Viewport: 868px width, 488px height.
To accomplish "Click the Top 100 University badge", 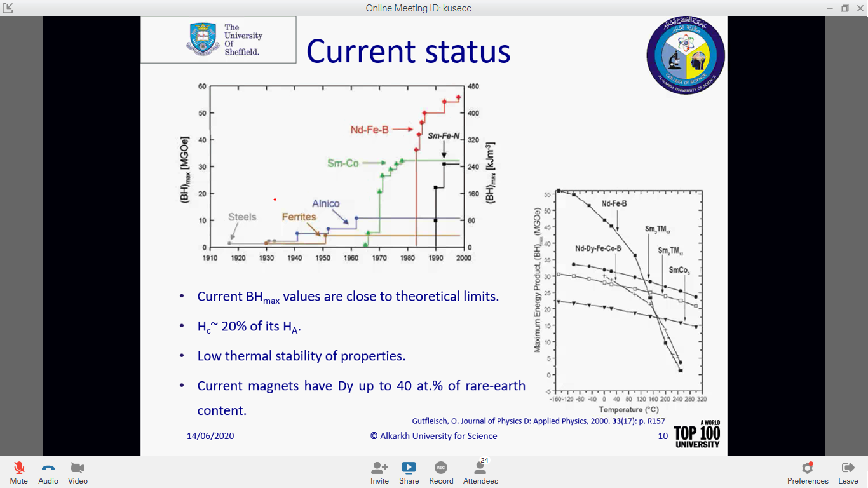I will (697, 434).
